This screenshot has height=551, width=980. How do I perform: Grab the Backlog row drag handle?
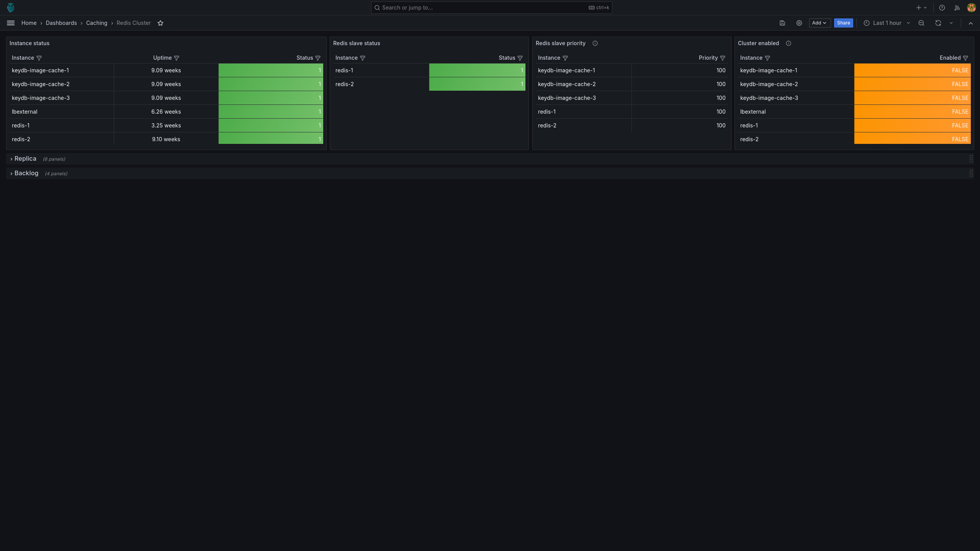tap(971, 173)
